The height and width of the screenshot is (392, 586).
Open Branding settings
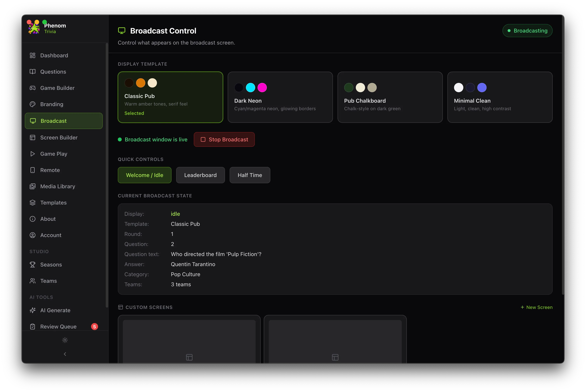point(64,104)
